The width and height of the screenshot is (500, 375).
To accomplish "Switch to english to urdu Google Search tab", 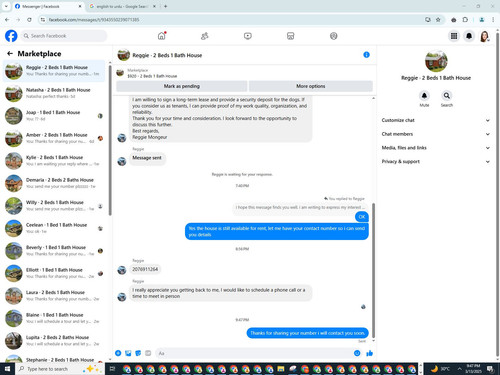I will click(x=121, y=6).
